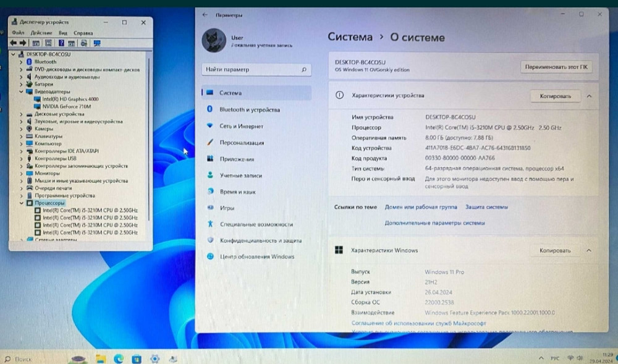Click the Найти параметр search field
Screen dimensions: 618x364
click(x=250, y=70)
